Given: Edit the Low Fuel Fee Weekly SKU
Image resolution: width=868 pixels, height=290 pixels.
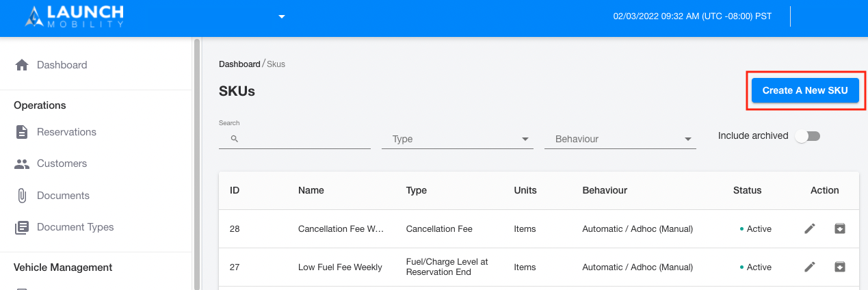Looking at the screenshot, I should [x=810, y=267].
